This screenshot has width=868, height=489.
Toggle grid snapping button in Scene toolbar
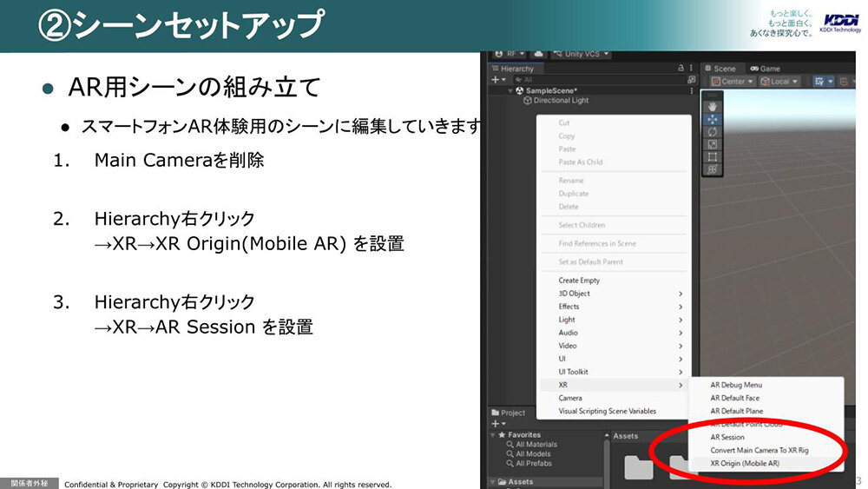click(x=819, y=81)
